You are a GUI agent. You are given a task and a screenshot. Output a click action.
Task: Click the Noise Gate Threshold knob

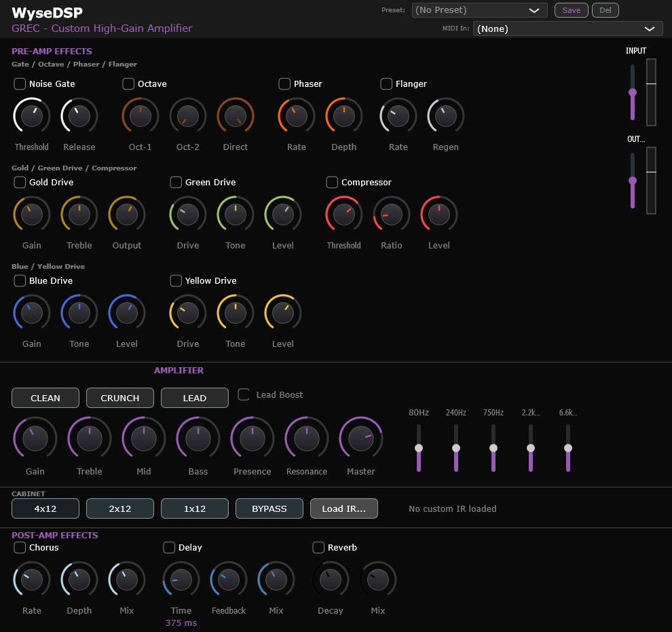point(32,115)
